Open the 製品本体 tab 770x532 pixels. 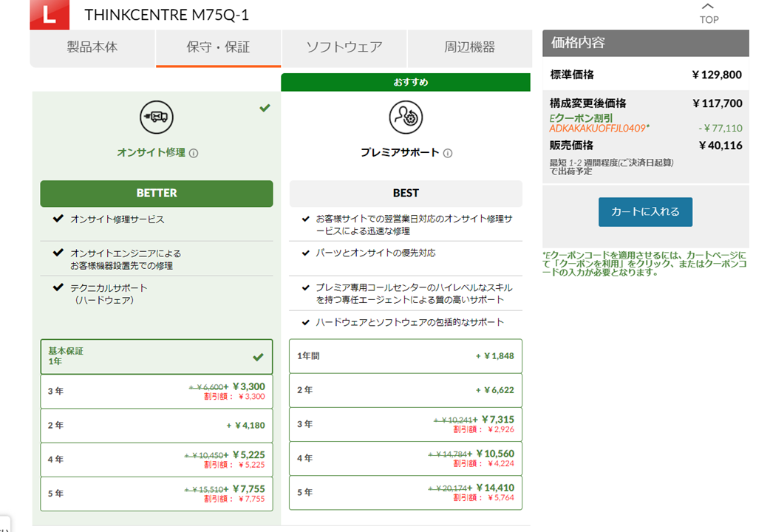pyautogui.click(x=92, y=47)
